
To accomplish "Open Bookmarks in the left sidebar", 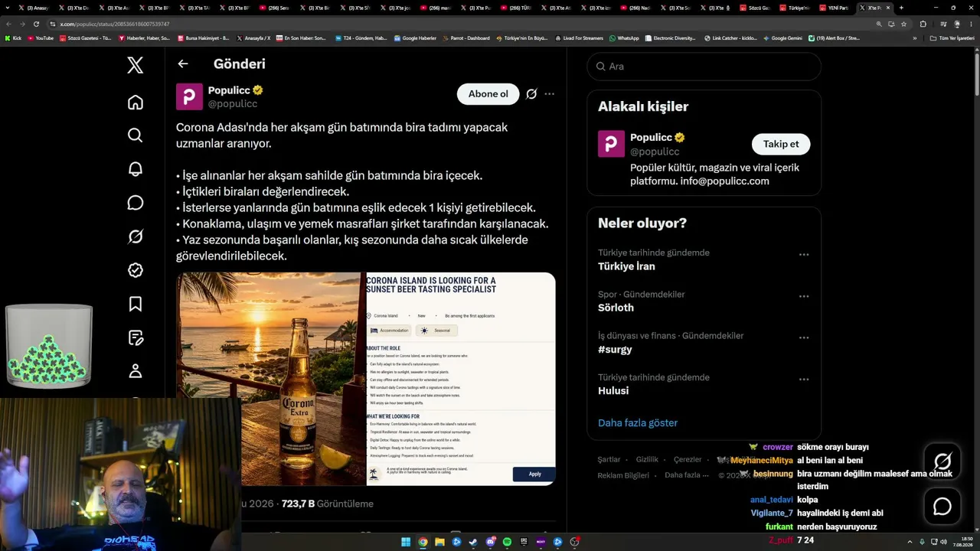I will tap(136, 304).
